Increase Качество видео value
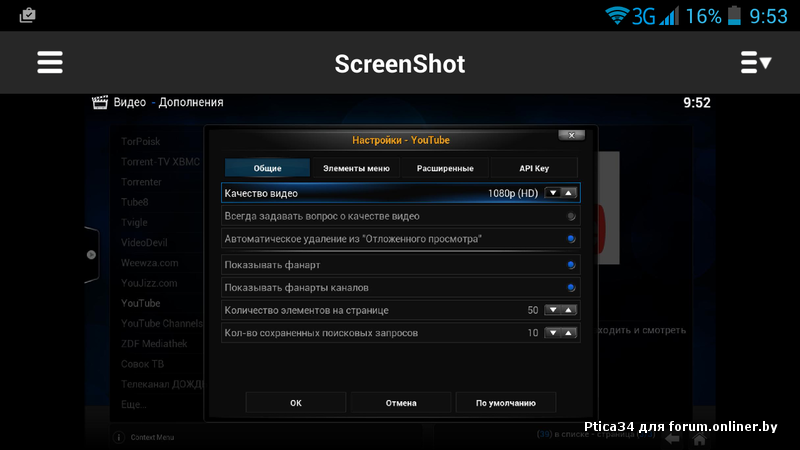Screen dimensions: 800x450 pos(568,193)
